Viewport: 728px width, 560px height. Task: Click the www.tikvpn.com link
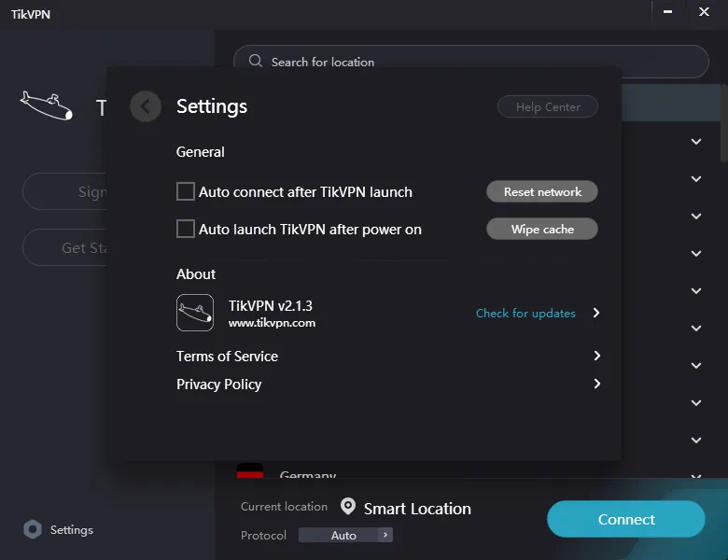[273, 323]
